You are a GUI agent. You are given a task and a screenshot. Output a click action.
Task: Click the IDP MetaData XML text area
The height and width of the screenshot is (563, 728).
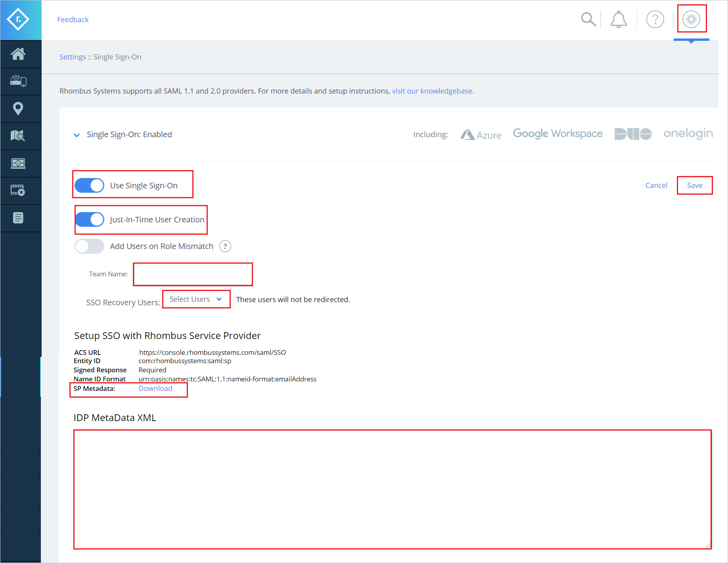[x=393, y=489]
